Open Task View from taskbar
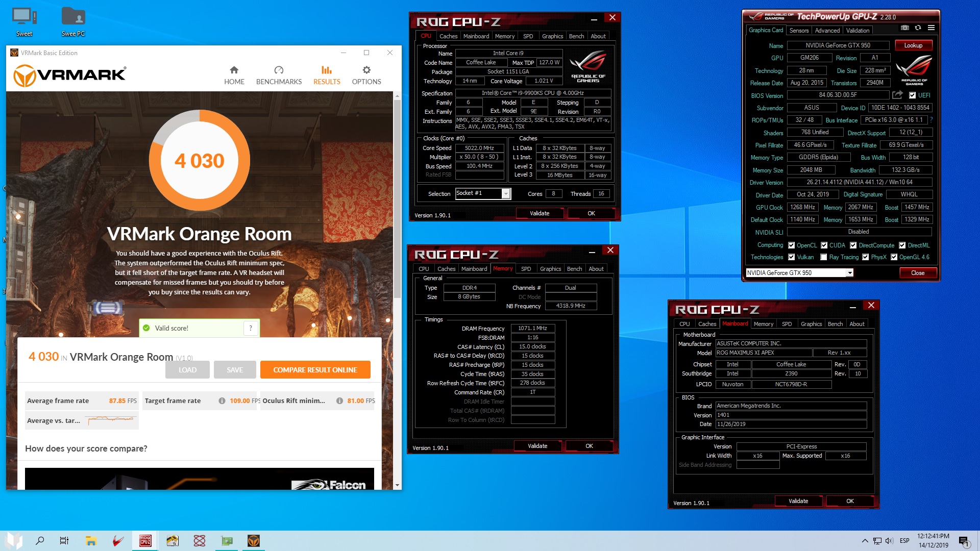The height and width of the screenshot is (551, 980). click(64, 540)
